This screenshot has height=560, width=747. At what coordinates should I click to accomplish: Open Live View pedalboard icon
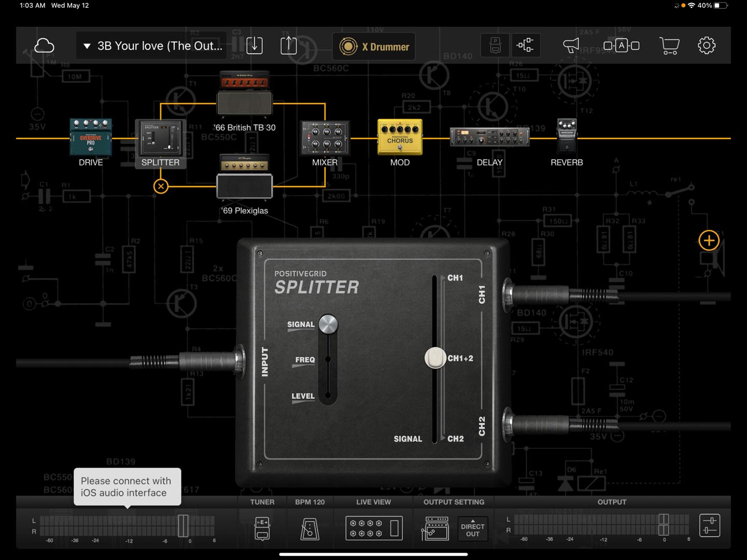click(x=374, y=528)
